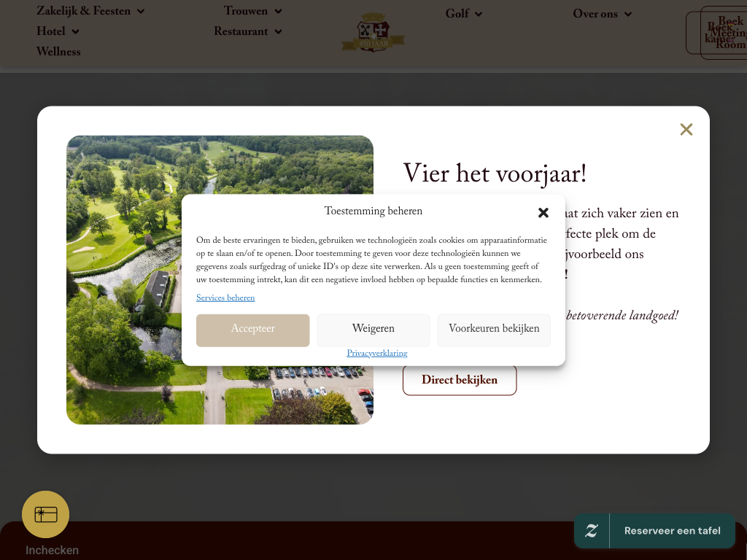The width and height of the screenshot is (747, 560).
Task: Follow the Services beheren link
Action: click(x=225, y=298)
